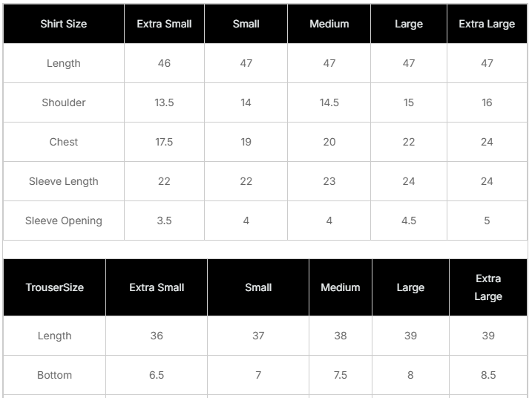Click the "Shoulder" row label
Image resolution: width=532 pixels, height=398 pixels.
(x=64, y=102)
